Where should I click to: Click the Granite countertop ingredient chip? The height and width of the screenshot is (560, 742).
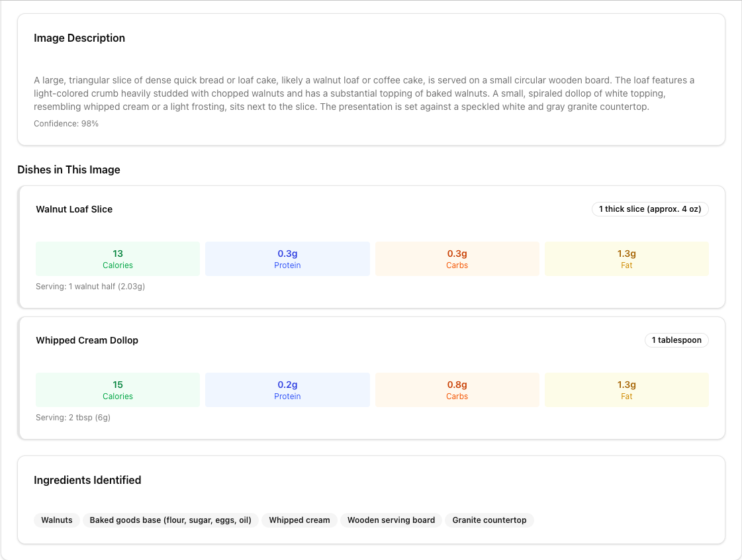(489, 520)
